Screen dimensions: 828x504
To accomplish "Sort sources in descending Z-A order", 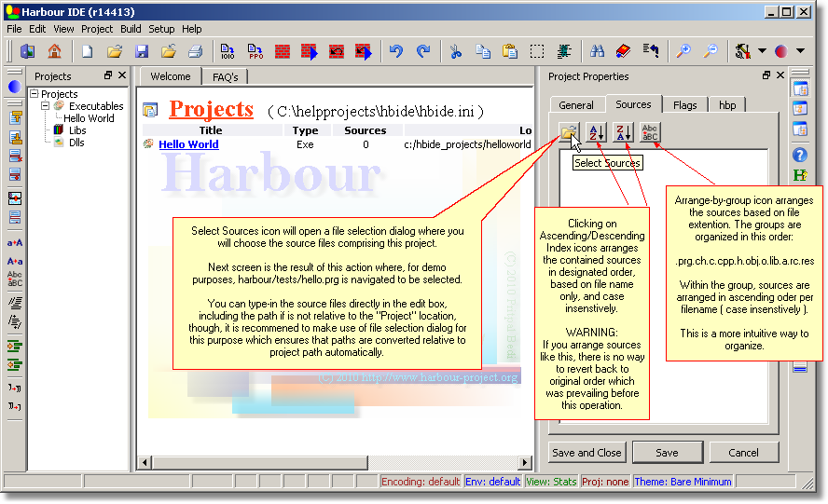I will [624, 133].
